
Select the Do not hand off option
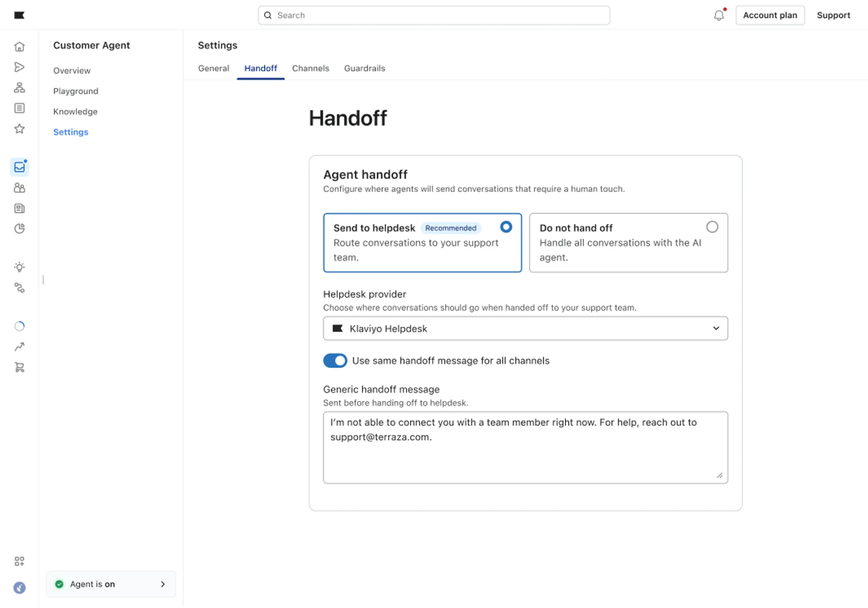(712, 227)
